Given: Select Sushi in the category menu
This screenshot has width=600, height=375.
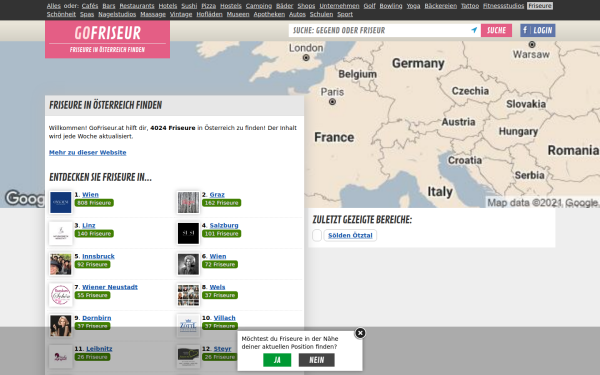Looking at the screenshot, I should [x=189, y=6].
